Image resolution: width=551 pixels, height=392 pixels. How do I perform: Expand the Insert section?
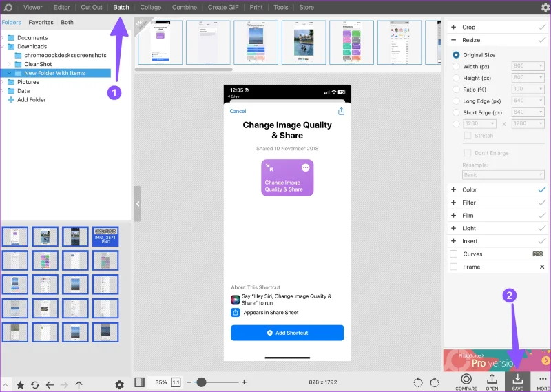tap(454, 241)
